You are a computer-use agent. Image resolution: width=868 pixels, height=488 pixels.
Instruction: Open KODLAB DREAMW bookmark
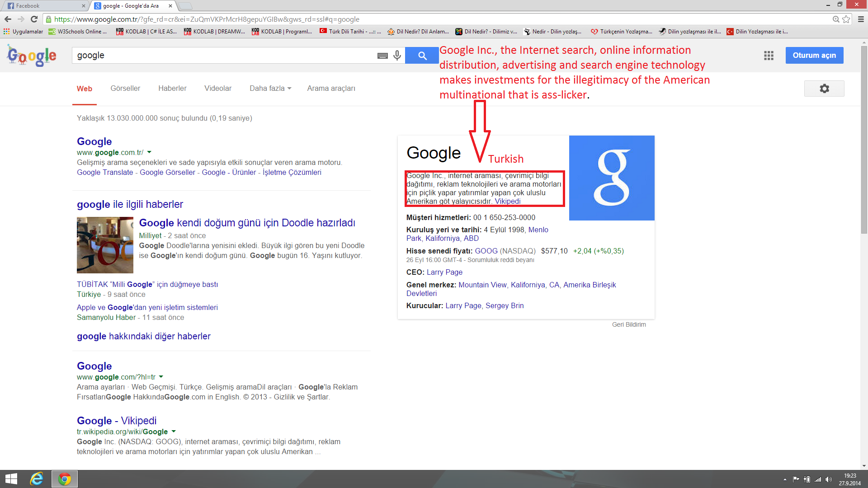click(214, 32)
